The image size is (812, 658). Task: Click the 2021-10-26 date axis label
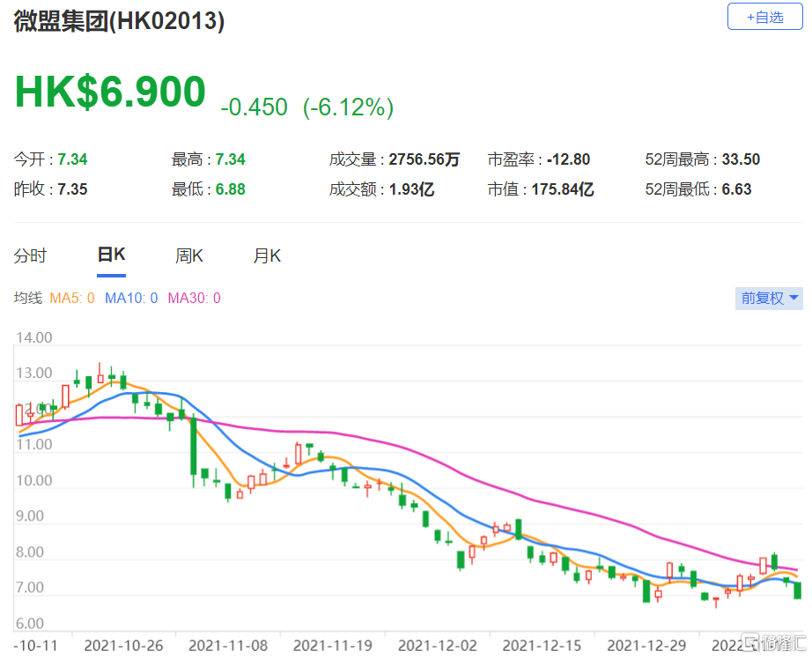click(124, 646)
